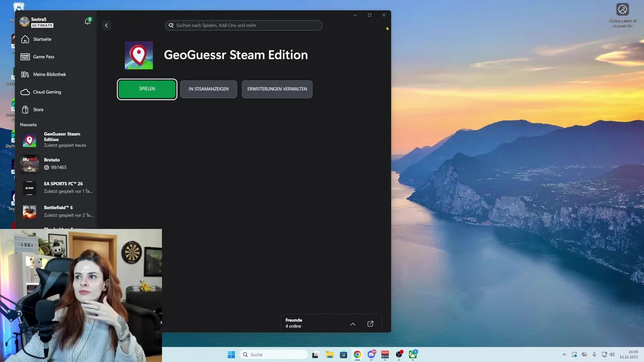Click the Store bag icon
The height and width of the screenshot is (362, 644).
[x=25, y=110]
